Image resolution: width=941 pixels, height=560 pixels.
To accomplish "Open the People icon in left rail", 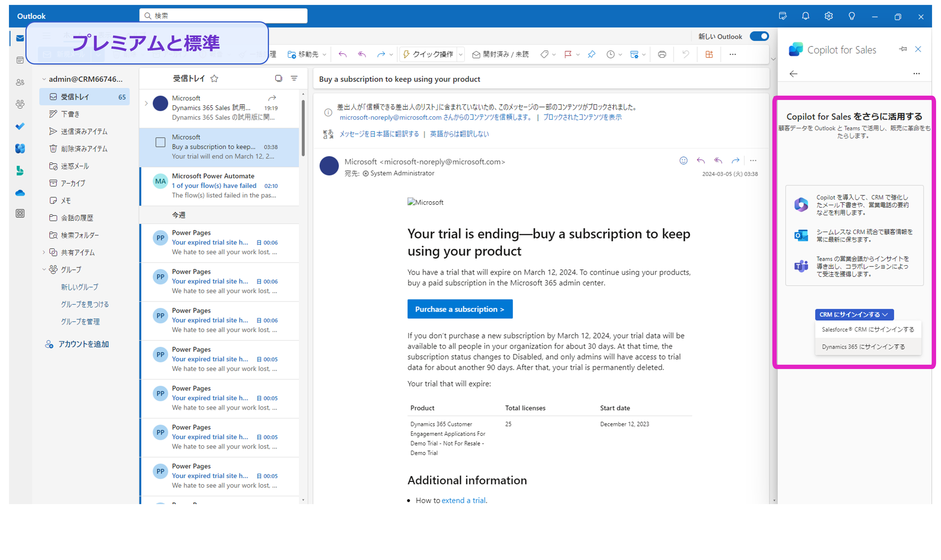I will point(20,82).
